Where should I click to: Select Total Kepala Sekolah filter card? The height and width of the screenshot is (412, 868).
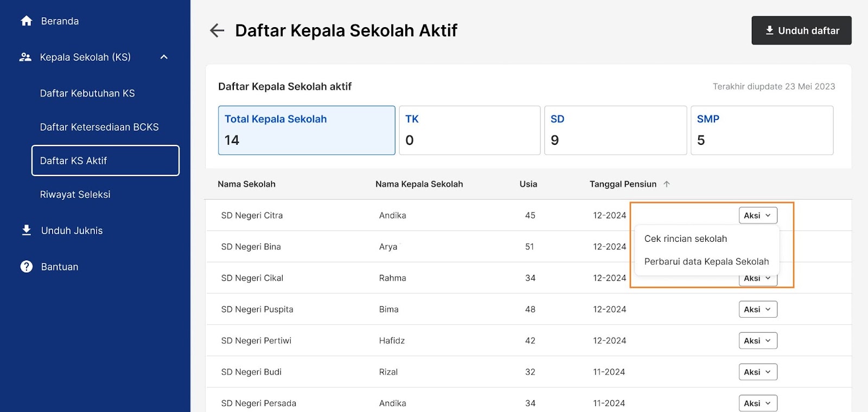pos(307,130)
